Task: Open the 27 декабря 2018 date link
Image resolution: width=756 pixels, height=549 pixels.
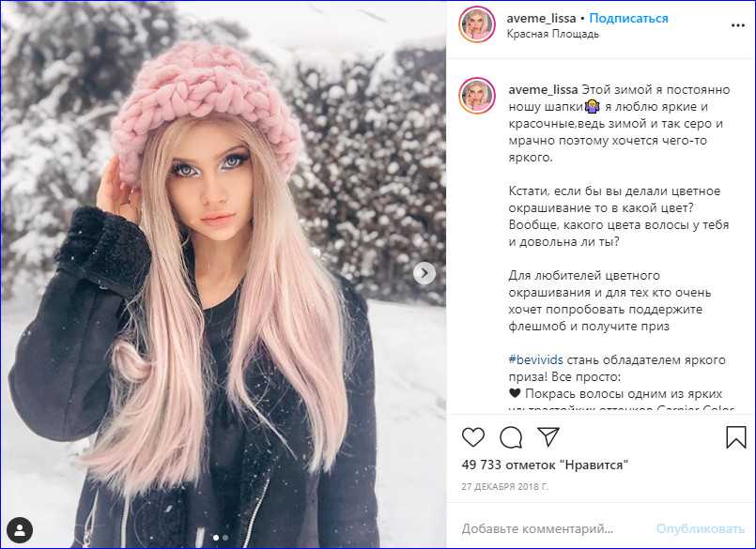Action: pos(504,487)
